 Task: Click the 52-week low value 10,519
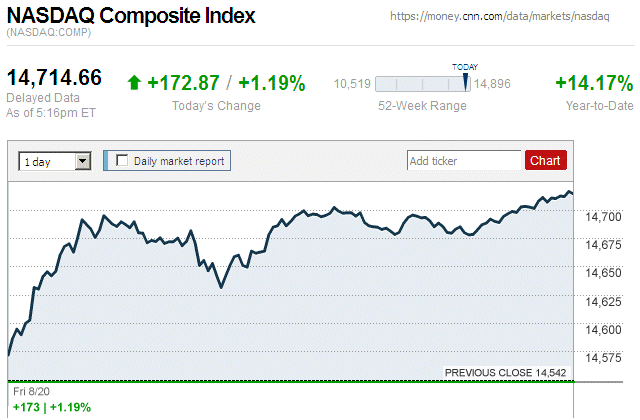coord(352,84)
